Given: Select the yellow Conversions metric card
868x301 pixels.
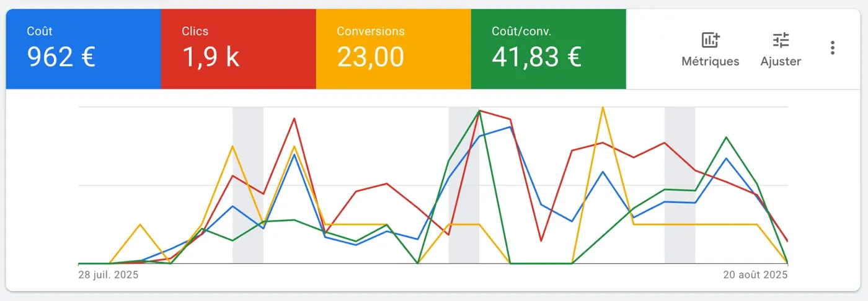Looking at the screenshot, I should click(394, 49).
